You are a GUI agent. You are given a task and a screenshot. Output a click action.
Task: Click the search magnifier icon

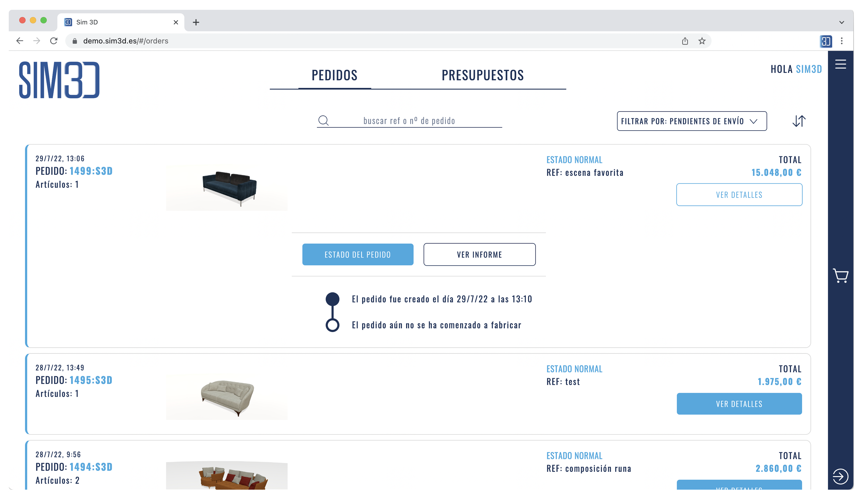click(323, 120)
